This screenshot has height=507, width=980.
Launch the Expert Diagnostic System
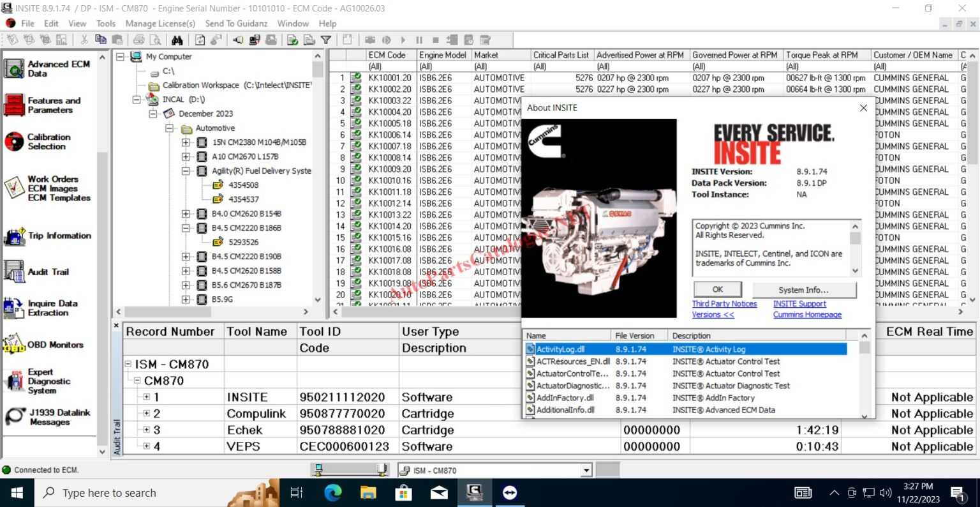tap(38, 381)
